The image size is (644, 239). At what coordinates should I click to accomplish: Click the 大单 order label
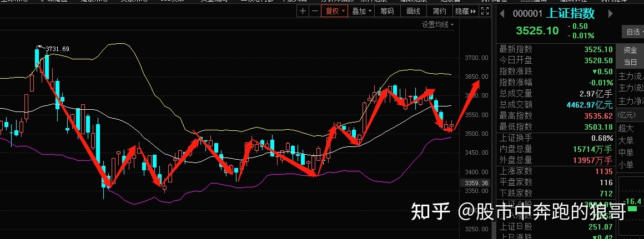pos(626,141)
